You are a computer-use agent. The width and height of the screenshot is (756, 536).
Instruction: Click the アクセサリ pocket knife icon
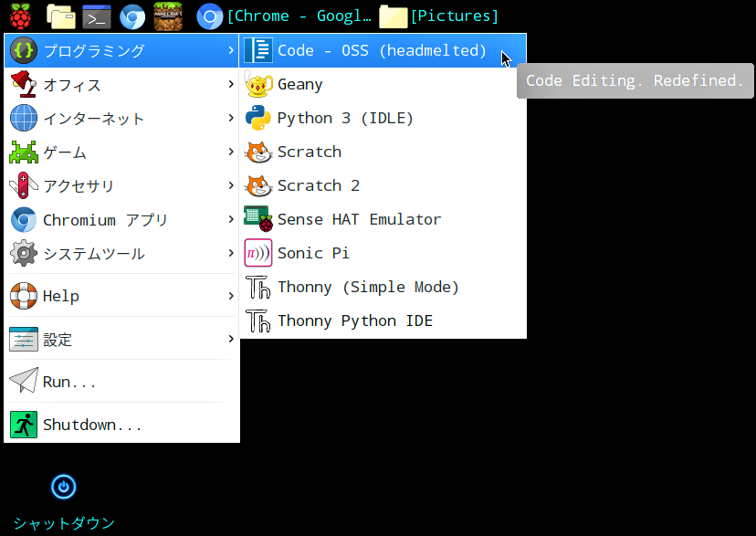[x=23, y=185]
